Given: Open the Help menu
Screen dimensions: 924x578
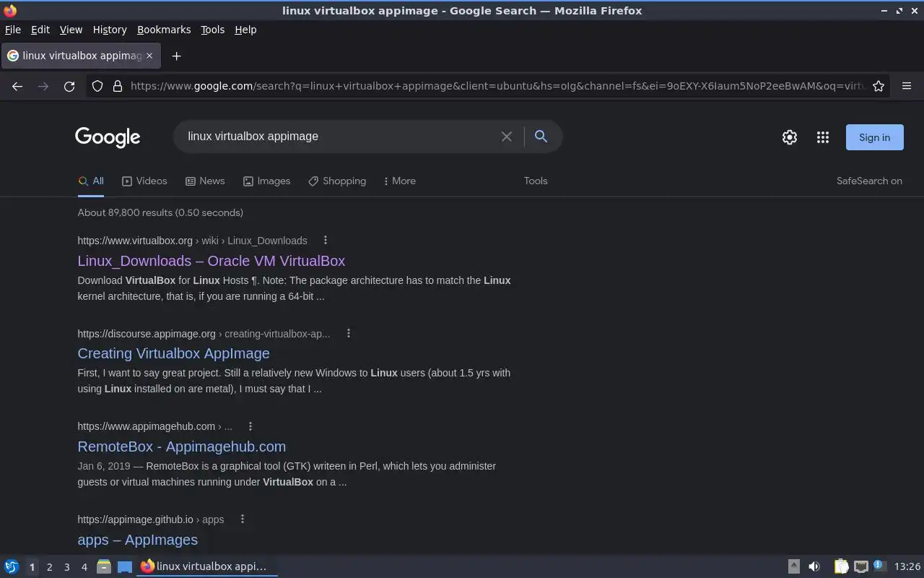Looking at the screenshot, I should click(245, 30).
